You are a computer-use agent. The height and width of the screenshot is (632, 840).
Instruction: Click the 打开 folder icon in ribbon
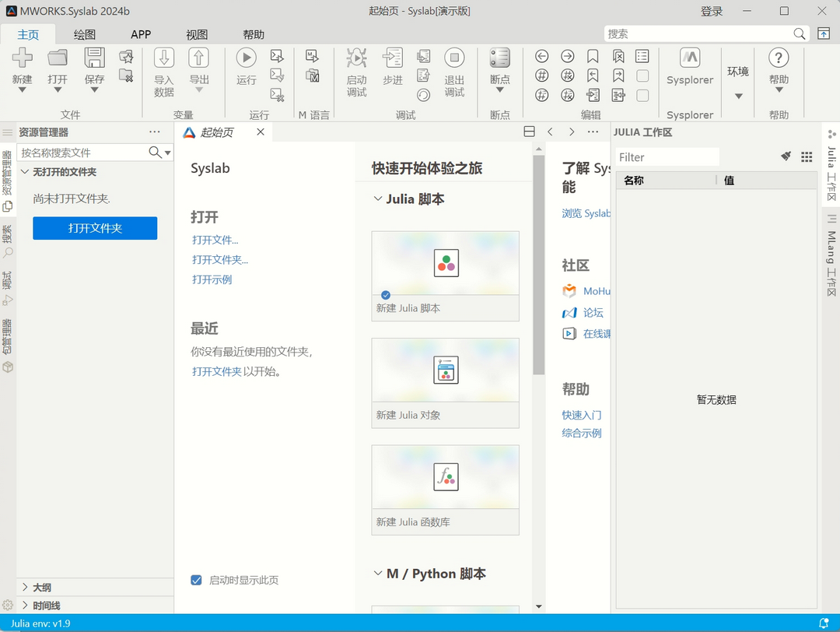coord(58,58)
